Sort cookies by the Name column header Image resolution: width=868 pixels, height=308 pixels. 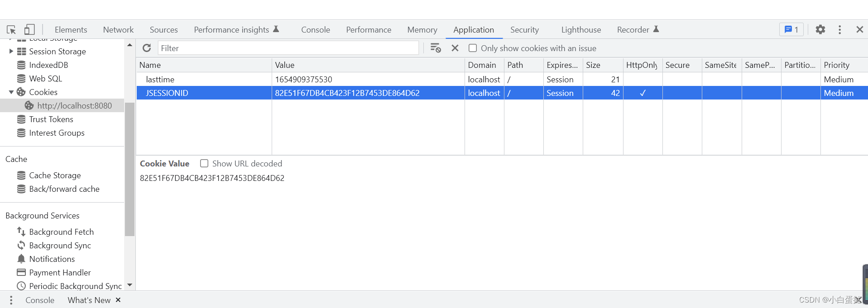[x=204, y=65]
